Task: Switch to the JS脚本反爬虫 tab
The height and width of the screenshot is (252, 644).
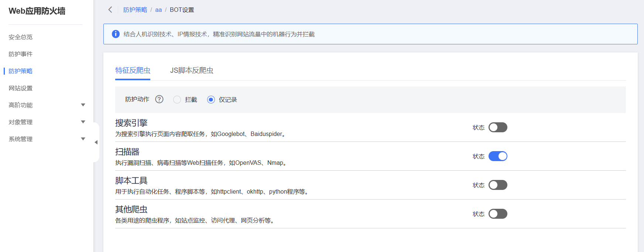Action: [191, 70]
